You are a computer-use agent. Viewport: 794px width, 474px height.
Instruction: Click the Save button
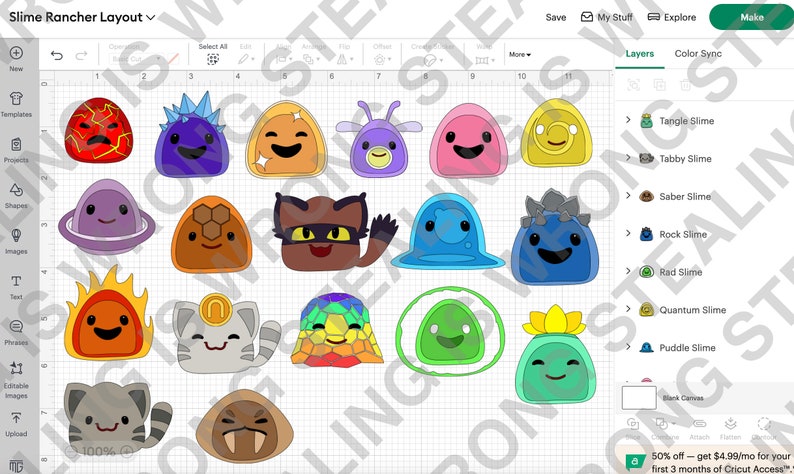[555, 17]
